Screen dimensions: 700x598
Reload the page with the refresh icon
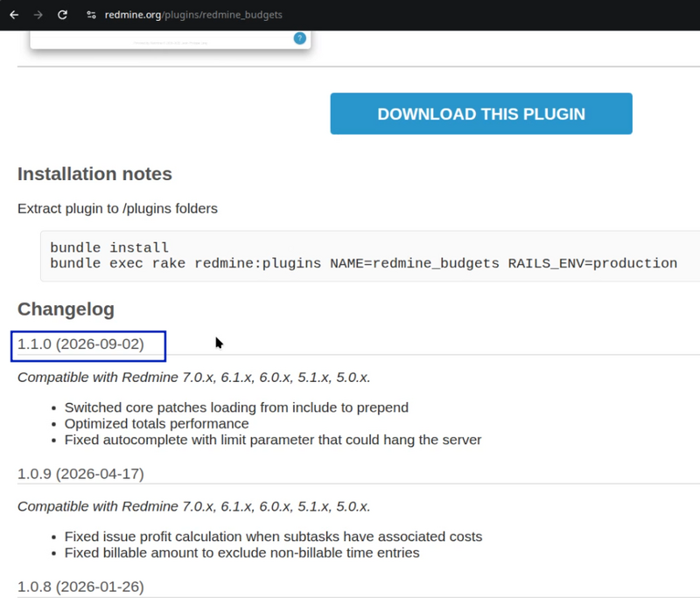[62, 15]
